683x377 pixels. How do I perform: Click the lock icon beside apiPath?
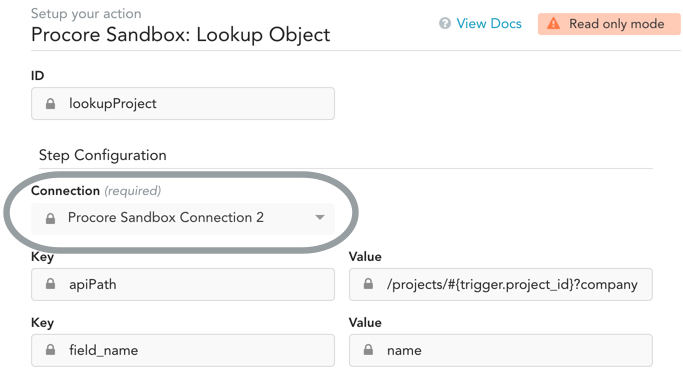point(51,284)
